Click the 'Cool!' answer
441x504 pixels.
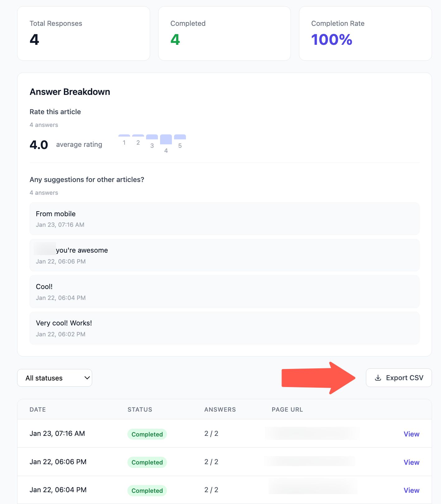(225, 292)
